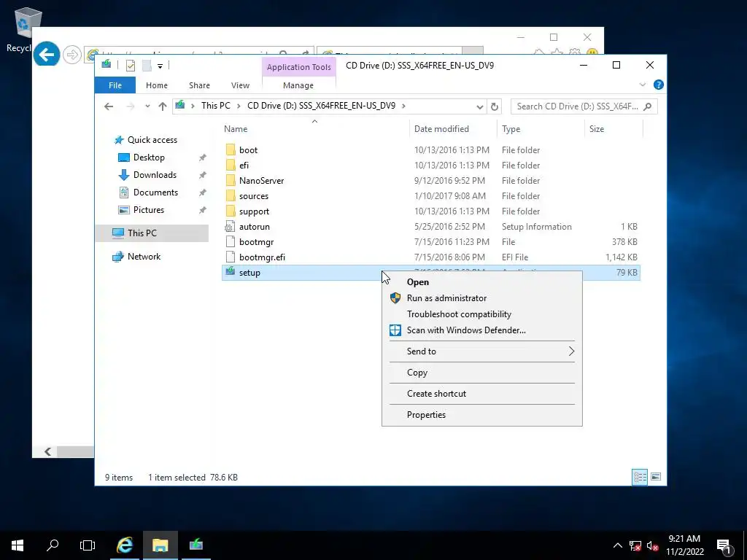
Task: Open Pictures in the navigation pane
Action: pyautogui.click(x=148, y=210)
